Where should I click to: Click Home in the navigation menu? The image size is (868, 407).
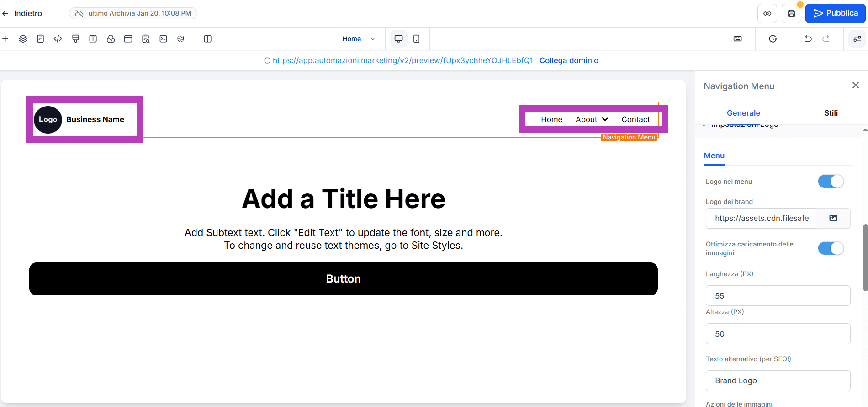coord(551,119)
